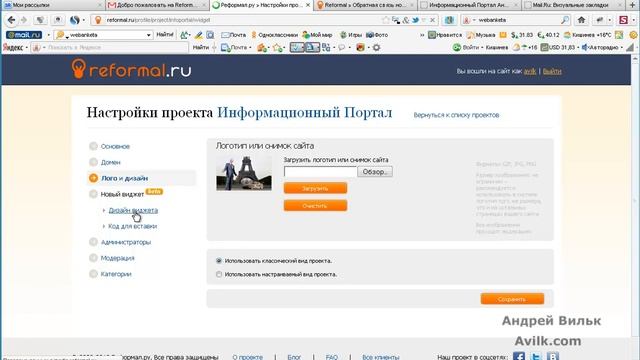The image size is (640, 360).
Task: Switch to 'Добро пожаловать на Reform...' tab
Action: 157,5
